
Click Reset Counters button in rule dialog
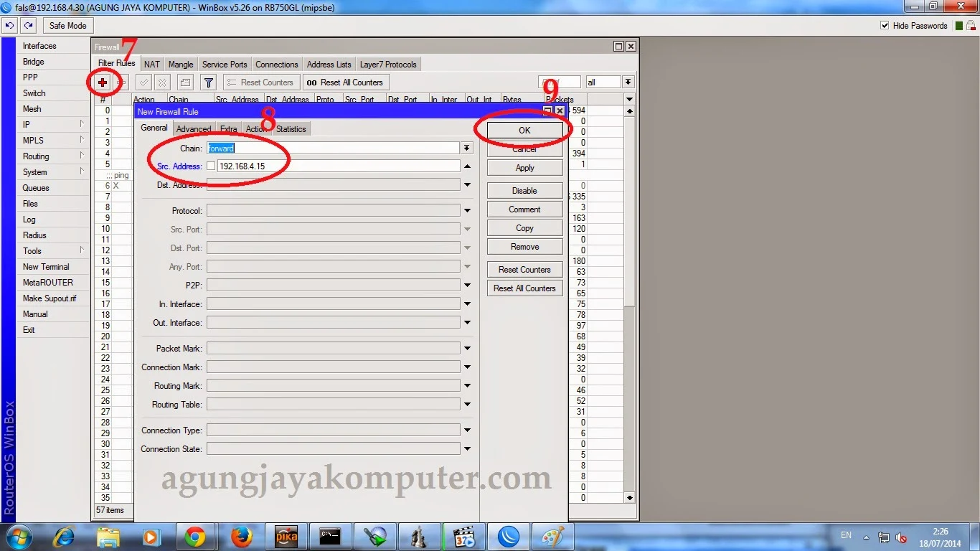coord(524,270)
